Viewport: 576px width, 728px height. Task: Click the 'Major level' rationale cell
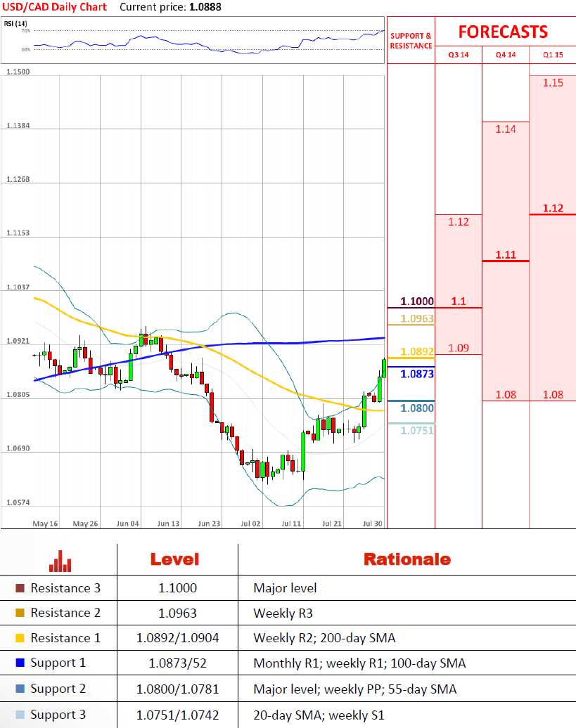point(285,588)
